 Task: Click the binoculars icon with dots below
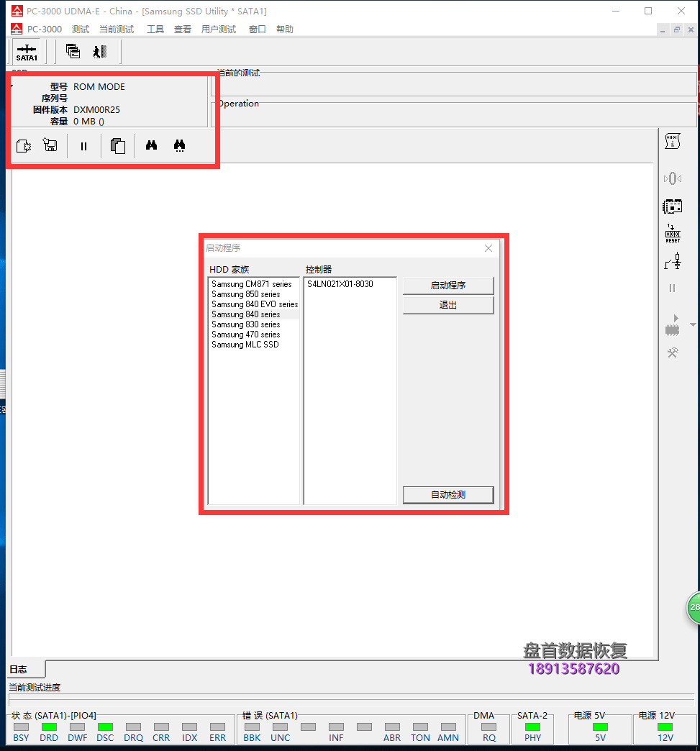coord(179,145)
